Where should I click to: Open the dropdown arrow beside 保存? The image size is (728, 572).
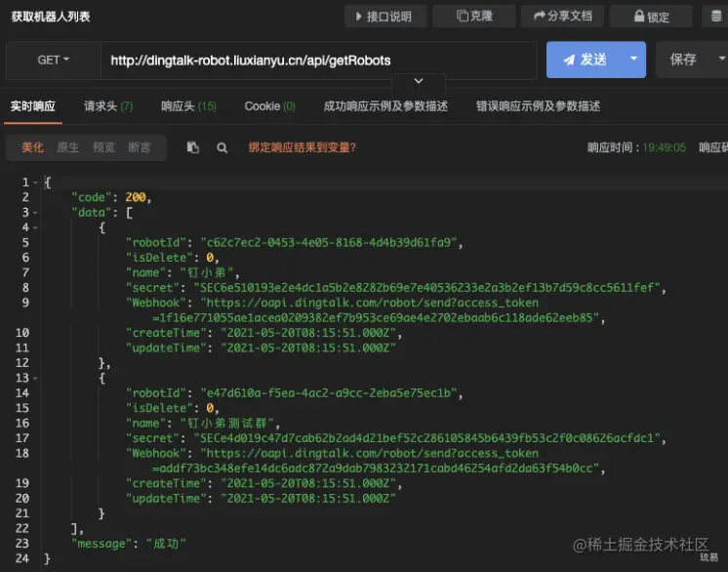click(x=721, y=59)
